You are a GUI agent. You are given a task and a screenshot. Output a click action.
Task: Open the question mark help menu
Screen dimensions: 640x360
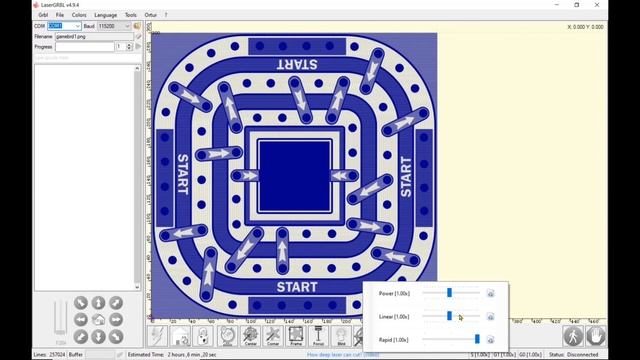pyautogui.click(x=166, y=15)
